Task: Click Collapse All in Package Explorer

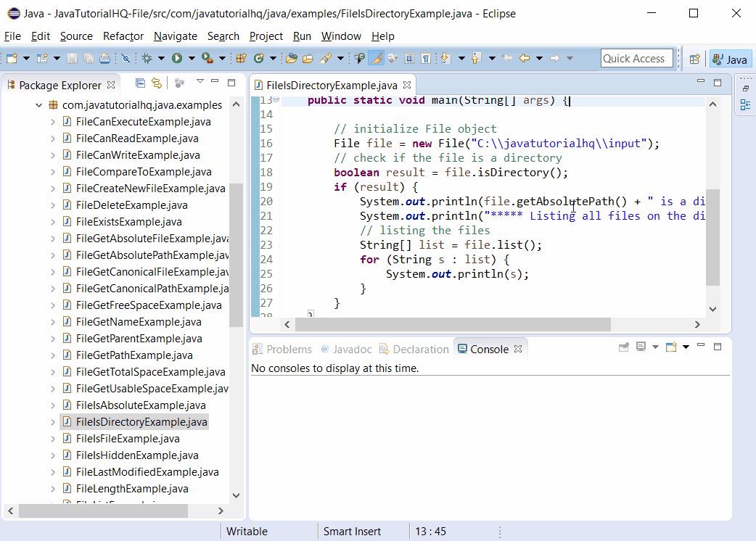Action: (140, 83)
